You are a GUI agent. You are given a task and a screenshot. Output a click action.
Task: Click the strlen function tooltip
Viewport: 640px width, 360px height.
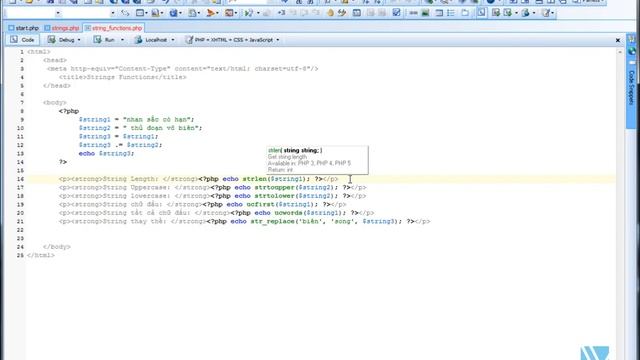317,160
